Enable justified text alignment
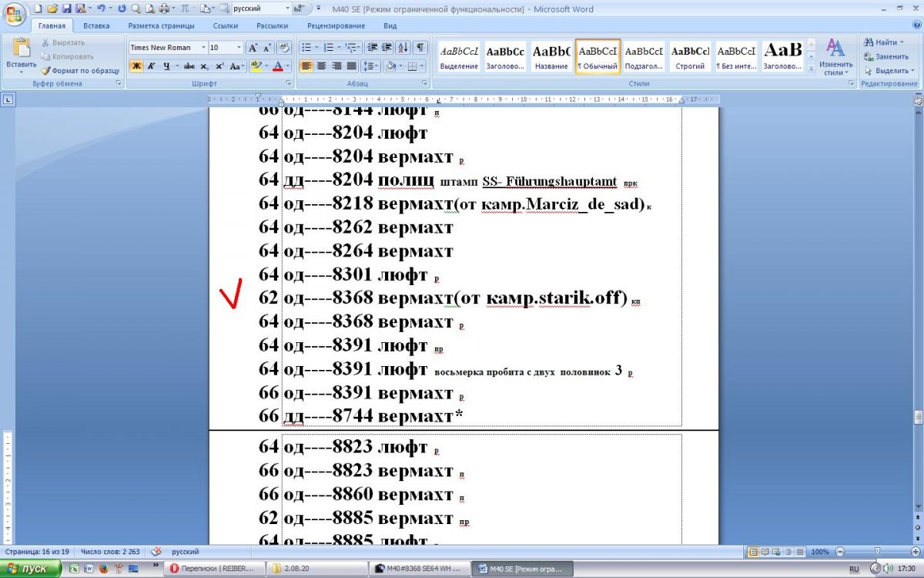 [352, 66]
